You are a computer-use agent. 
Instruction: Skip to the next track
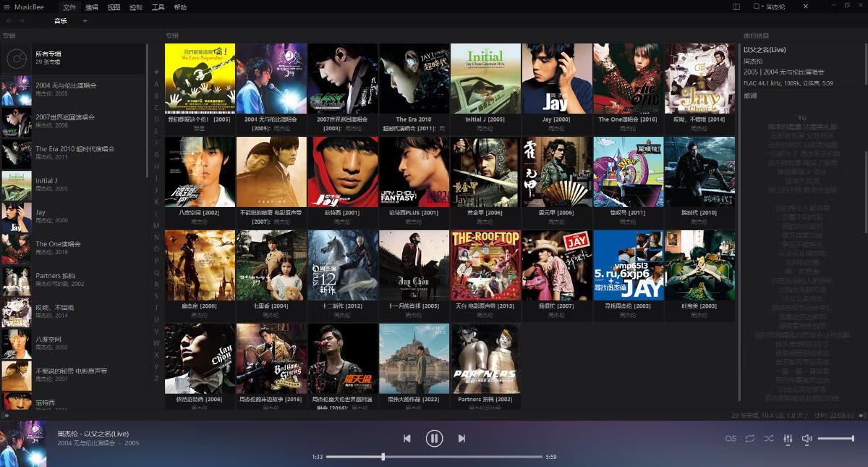[461, 438]
